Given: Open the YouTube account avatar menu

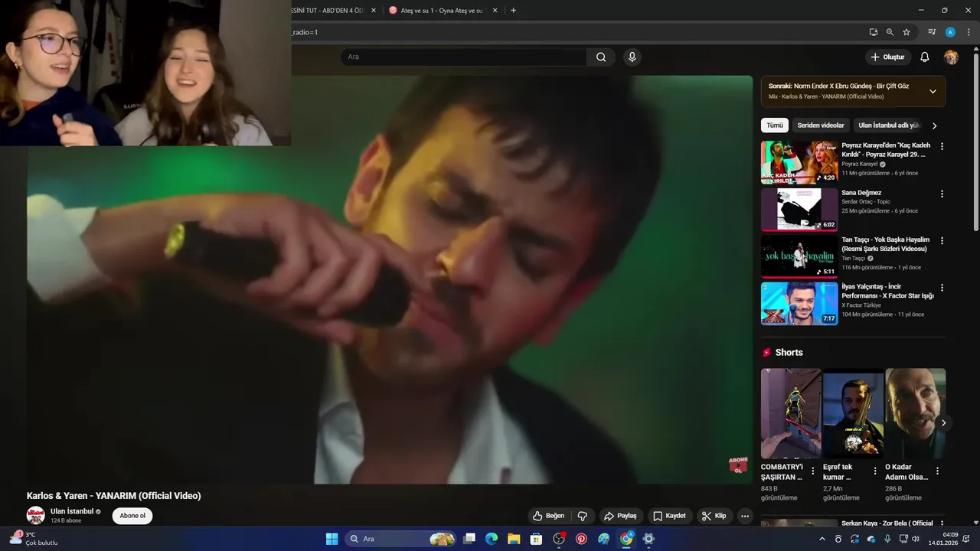Looking at the screenshot, I should click(951, 57).
